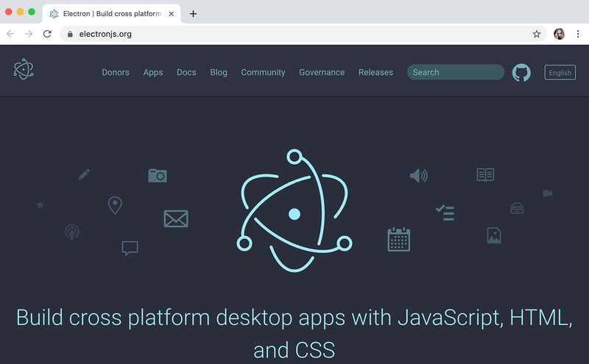Open the Blog link

[x=219, y=72]
